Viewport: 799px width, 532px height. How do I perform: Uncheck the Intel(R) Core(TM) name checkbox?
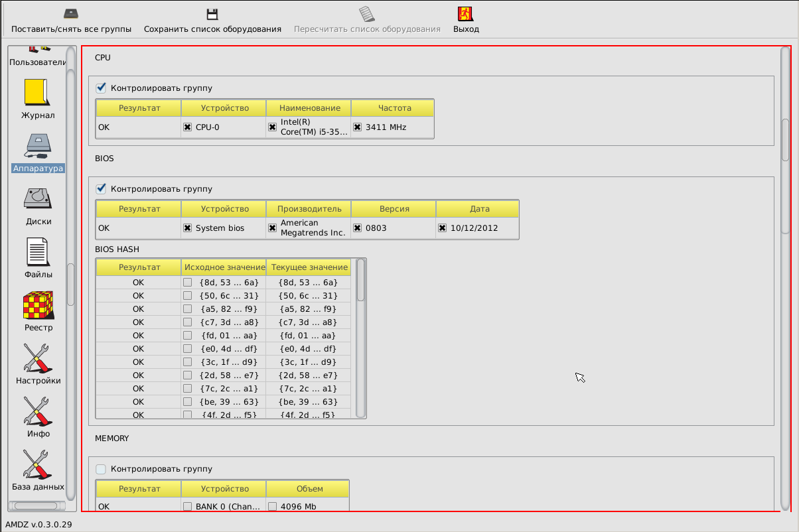[272, 127]
